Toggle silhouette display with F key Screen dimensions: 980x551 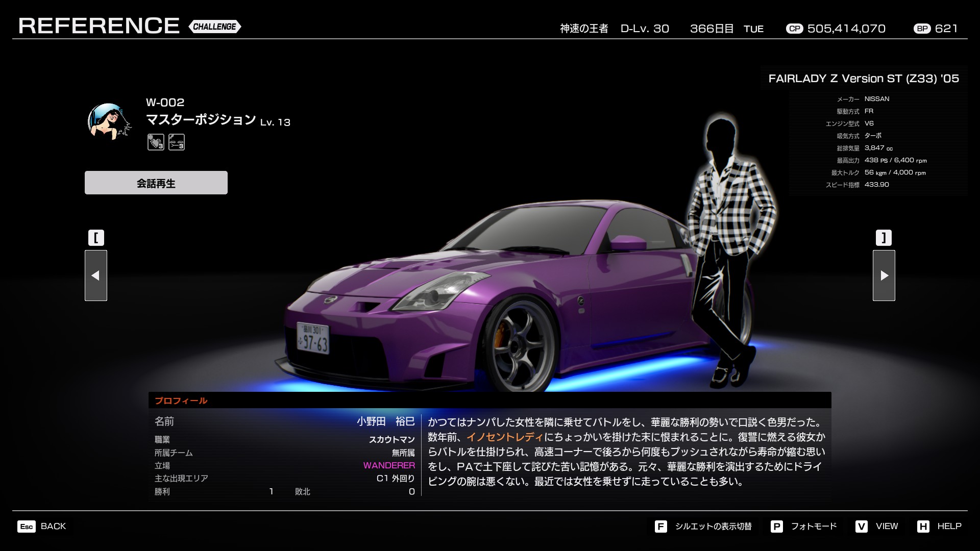661,527
